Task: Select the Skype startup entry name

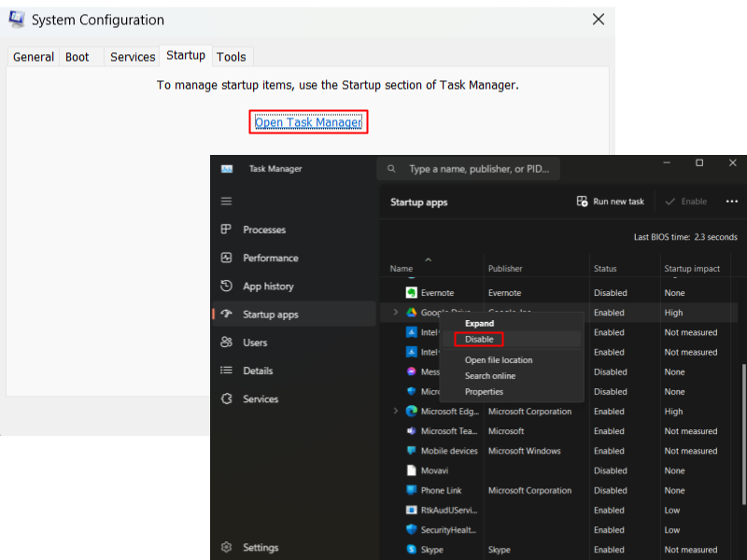Action: click(432, 550)
